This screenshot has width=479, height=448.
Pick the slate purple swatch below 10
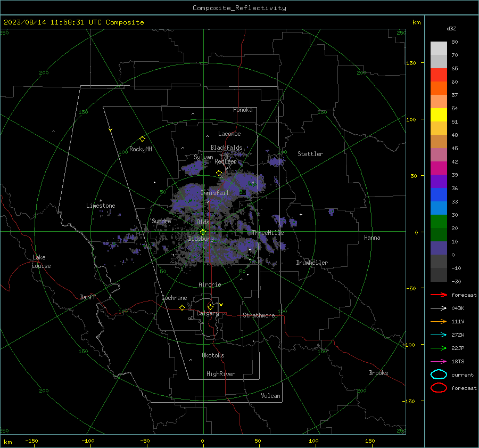point(439,248)
